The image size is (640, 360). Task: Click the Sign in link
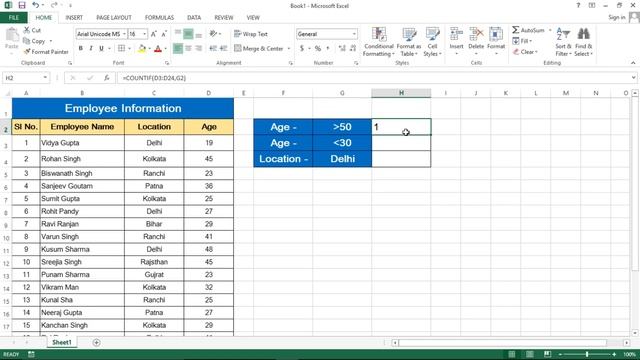[616, 17]
